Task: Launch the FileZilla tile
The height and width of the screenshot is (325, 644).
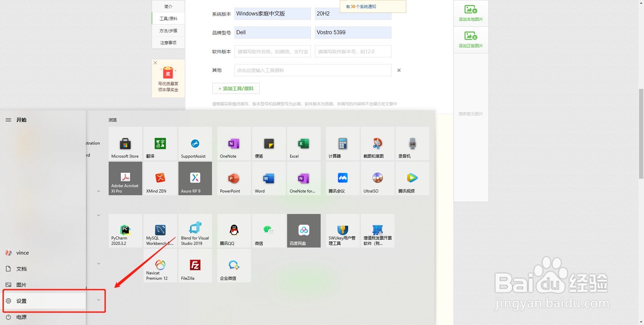Action: [x=195, y=266]
